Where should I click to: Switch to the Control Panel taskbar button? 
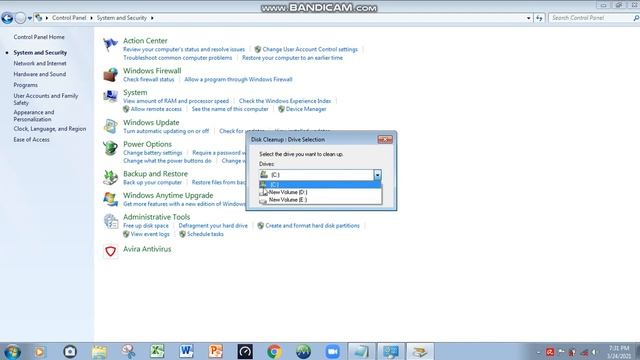tap(391, 352)
